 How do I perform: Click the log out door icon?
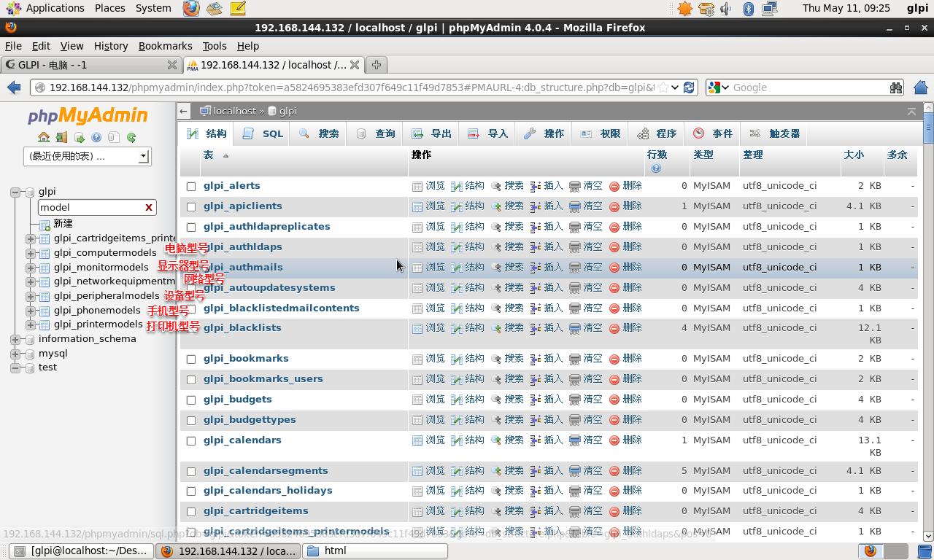coord(61,137)
